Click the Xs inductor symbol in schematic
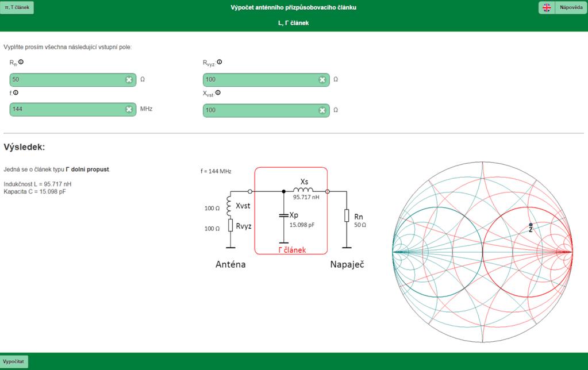This screenshot has width=588, height=370. (303, 190)
